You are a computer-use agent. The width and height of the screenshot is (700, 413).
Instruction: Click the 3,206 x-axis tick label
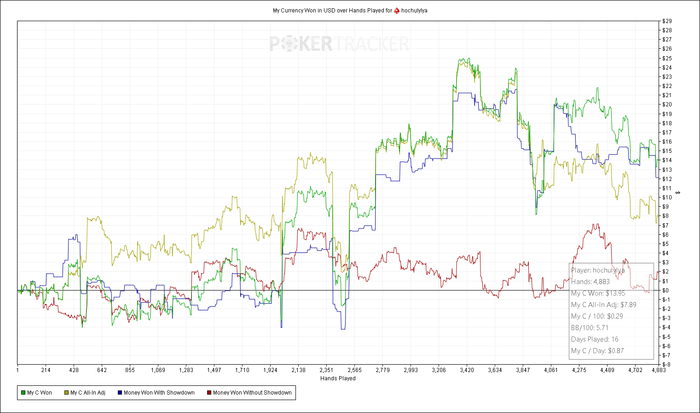[x=439, y=370]
